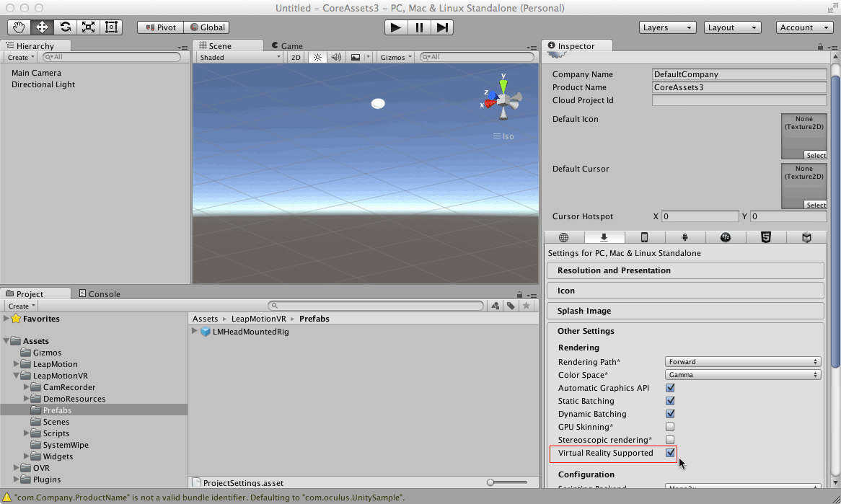Screen dimensions: 841x504
Task: Toggle Virtual Reality Supported checkbox
Action: point(670,453)
